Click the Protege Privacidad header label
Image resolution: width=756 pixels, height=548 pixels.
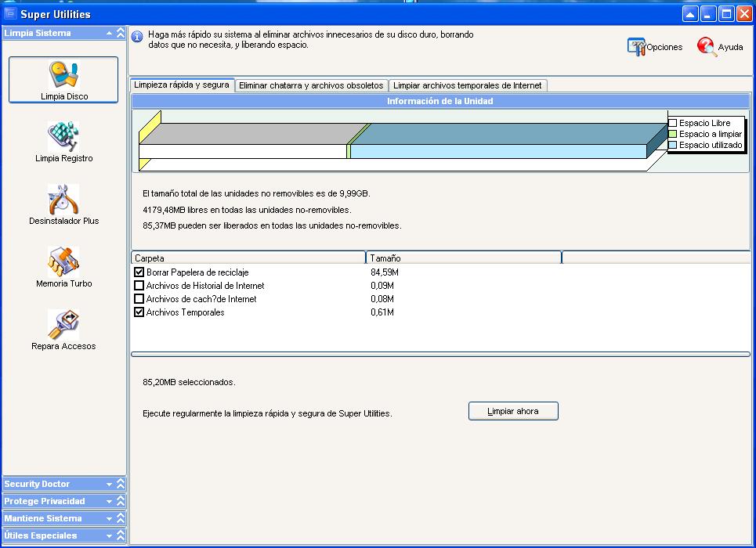point(45,501)
